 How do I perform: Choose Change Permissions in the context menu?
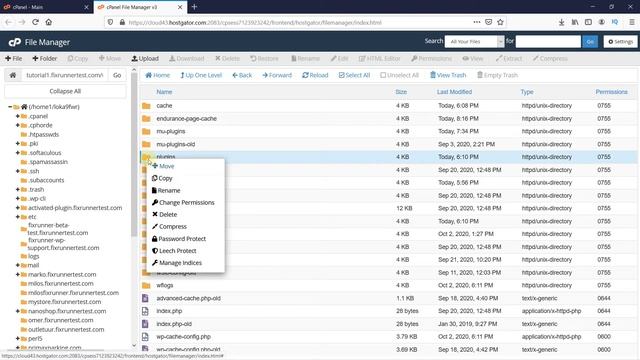click(183, 202)
